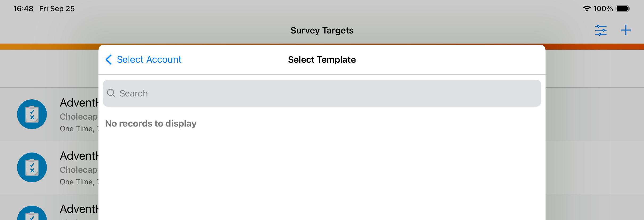Tap the 100% battery percentage label
The height and width of the screenshot is (220, 644).
(x=603, y=9)
